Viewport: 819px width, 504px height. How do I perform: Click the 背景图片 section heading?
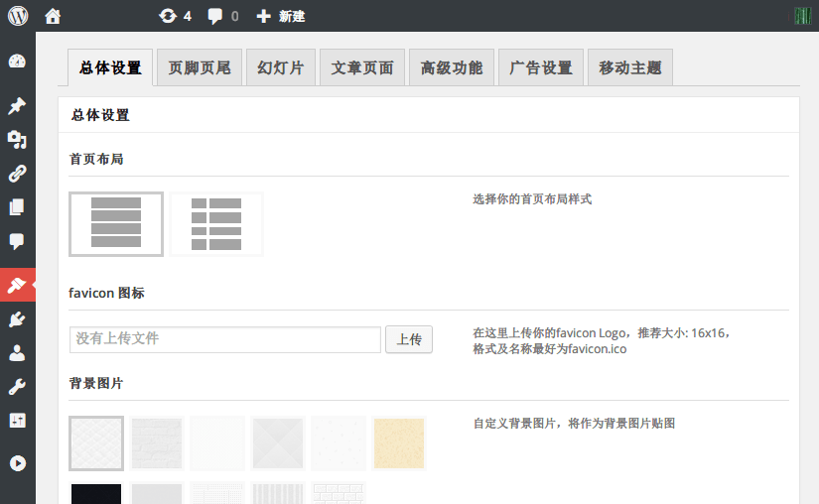(x=96, y=384)
